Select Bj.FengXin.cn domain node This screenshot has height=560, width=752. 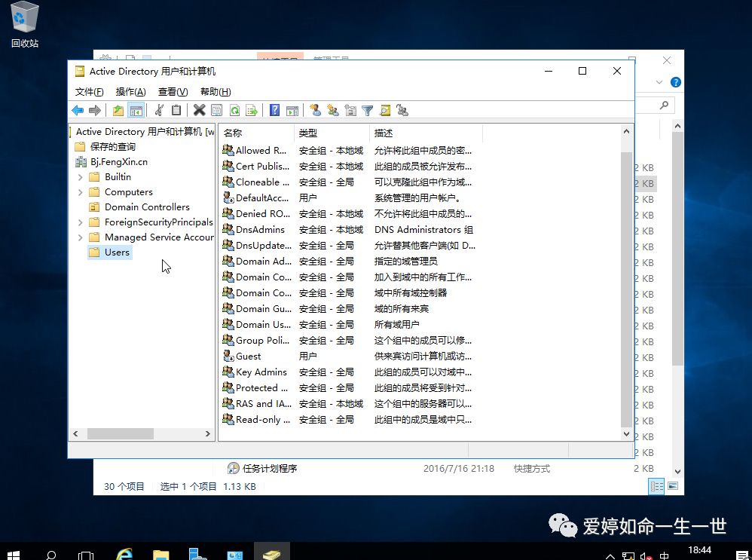118,162
